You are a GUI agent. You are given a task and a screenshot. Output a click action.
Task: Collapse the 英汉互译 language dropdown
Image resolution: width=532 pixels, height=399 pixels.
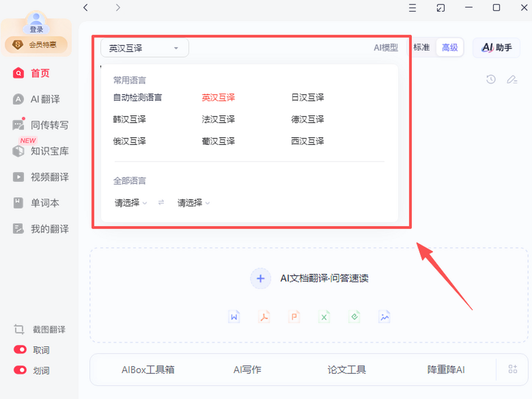[x=145, y=48]
